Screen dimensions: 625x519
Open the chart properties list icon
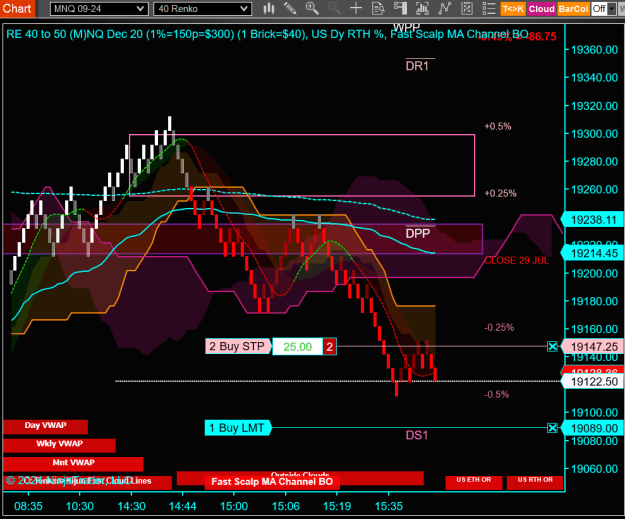488,8
